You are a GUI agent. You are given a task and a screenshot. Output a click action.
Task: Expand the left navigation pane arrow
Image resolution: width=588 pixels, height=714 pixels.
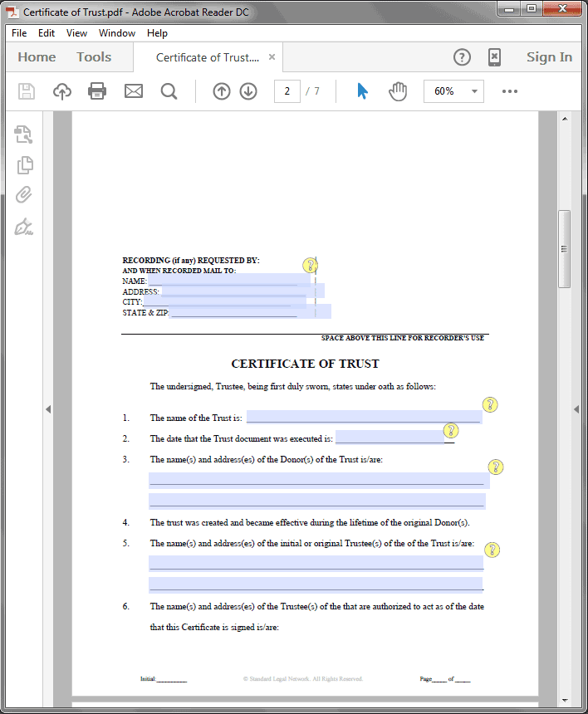click(48, 409)
